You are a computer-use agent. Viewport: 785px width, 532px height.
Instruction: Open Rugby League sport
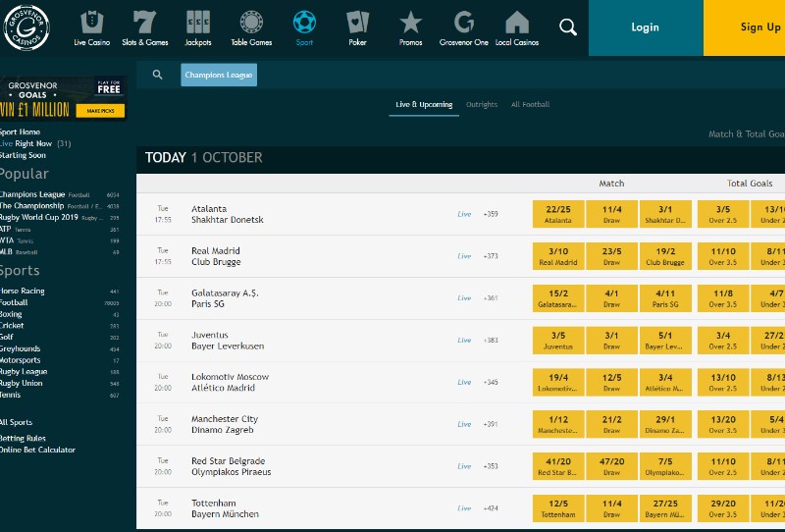click(60, 372)
